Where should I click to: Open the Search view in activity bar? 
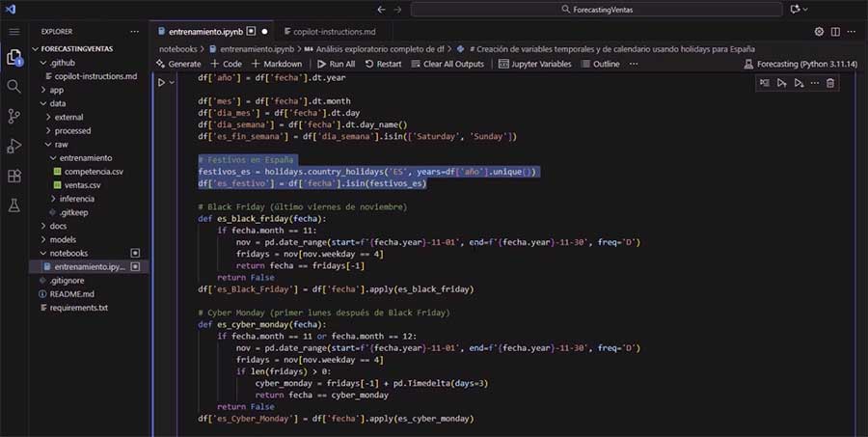click(x=14, y=87)
